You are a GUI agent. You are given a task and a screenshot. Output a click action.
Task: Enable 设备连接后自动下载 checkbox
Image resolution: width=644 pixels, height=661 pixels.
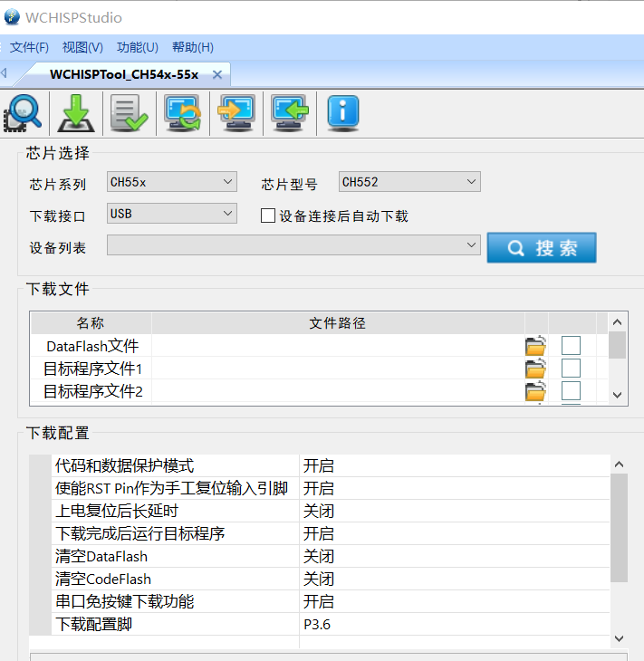[x=268, y=216]
